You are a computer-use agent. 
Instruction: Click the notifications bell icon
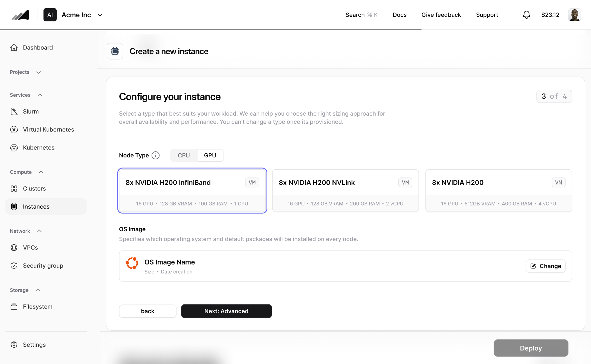(526, 14)
